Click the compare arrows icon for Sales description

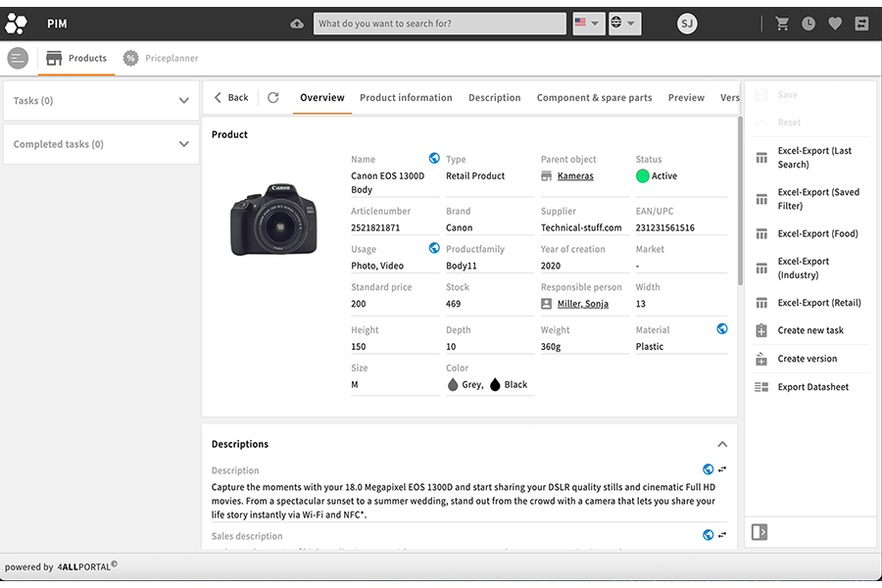pyautogui.click(x=722, y=534)
